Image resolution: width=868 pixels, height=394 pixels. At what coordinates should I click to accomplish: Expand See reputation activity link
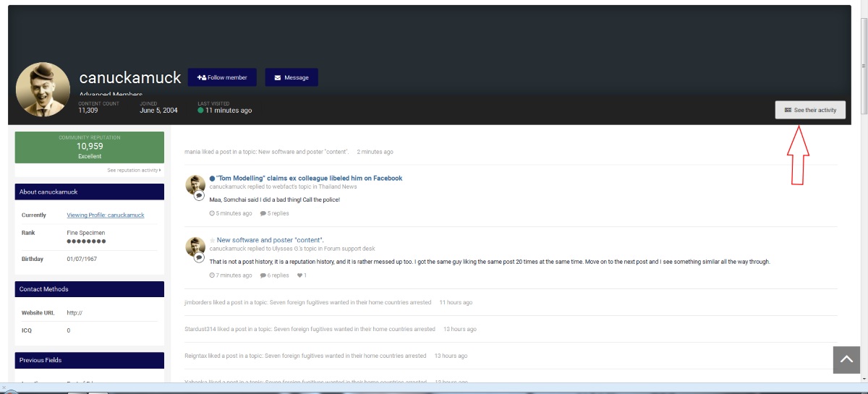coord(134,170)
